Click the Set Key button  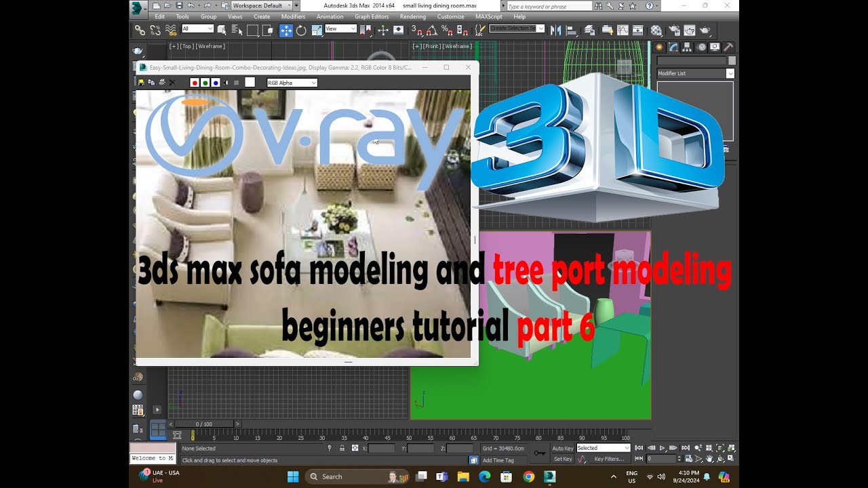[563, 459]
